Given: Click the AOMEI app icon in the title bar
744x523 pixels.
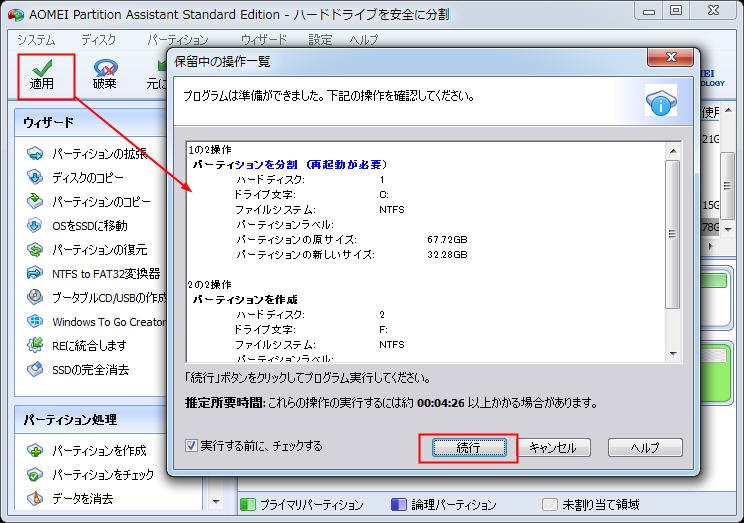Looking at the screenshot, I should [x=16, y=15].
